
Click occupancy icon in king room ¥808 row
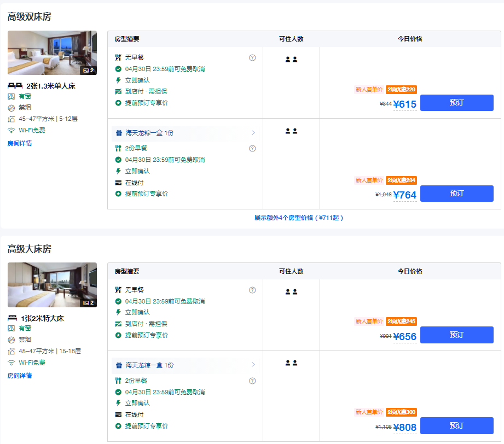(x=291, y=363)
